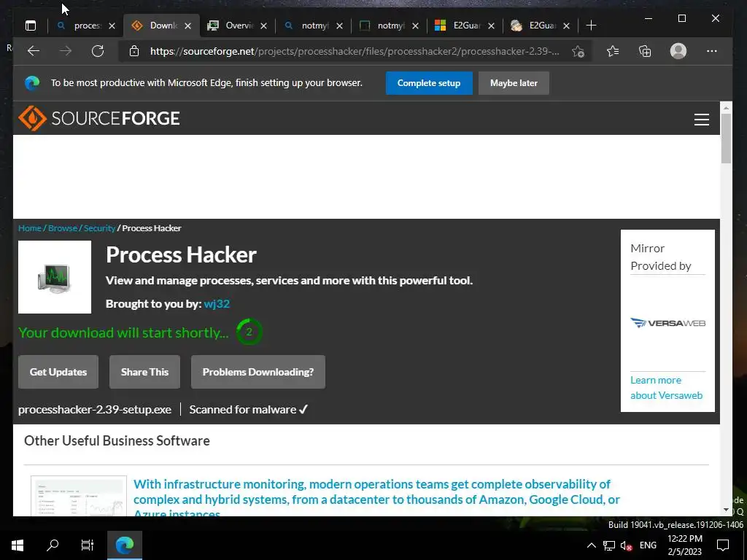Dismiss setup with Maybe later

tap(514, 83)
